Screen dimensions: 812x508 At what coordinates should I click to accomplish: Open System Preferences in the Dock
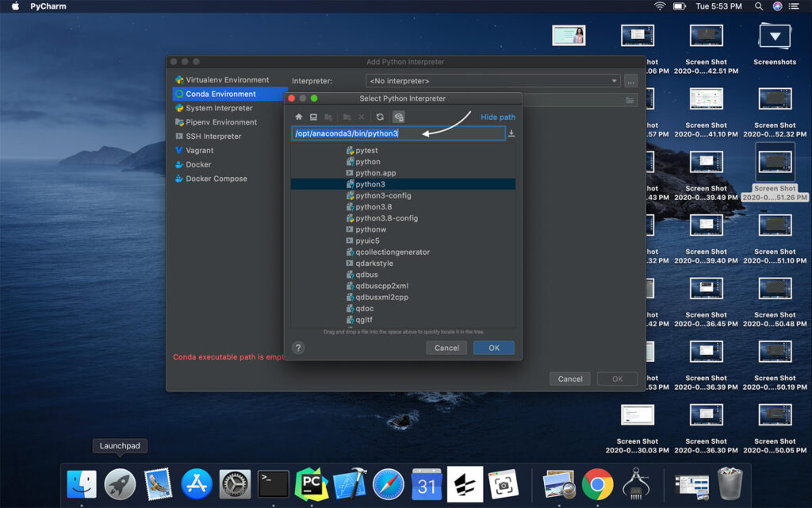235,485
